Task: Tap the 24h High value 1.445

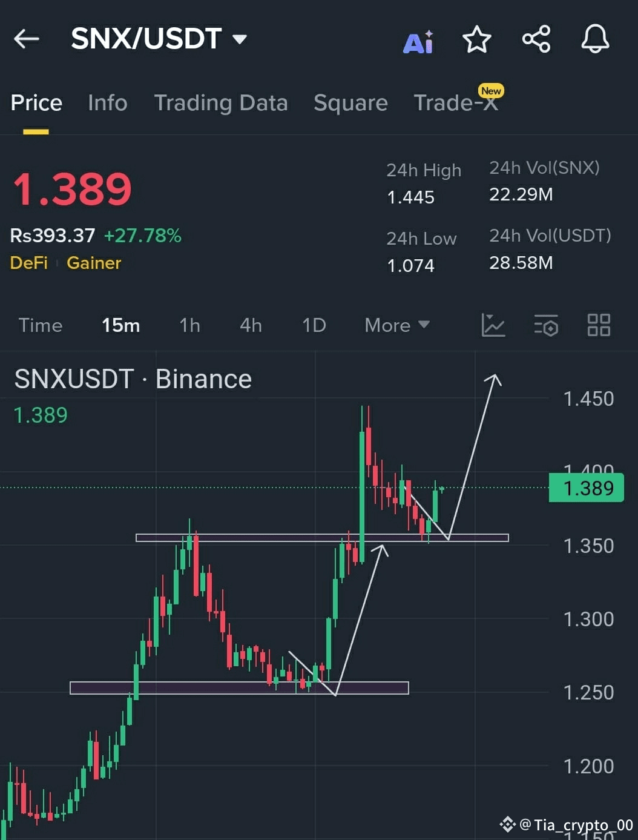Action: tap(410, 197)
